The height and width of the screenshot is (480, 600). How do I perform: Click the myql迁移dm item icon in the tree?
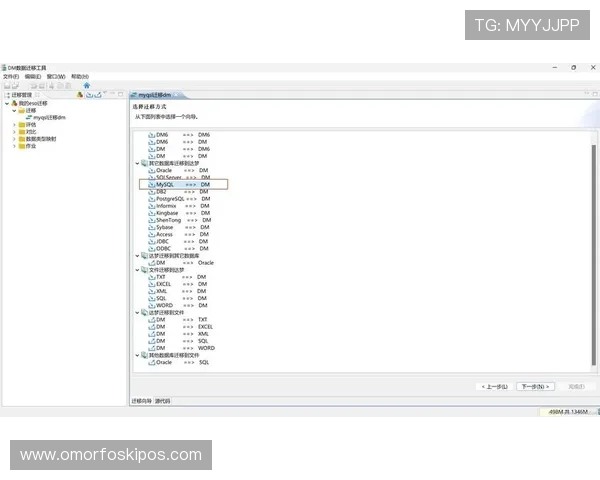pyautogui.click(x=28, y=117)
